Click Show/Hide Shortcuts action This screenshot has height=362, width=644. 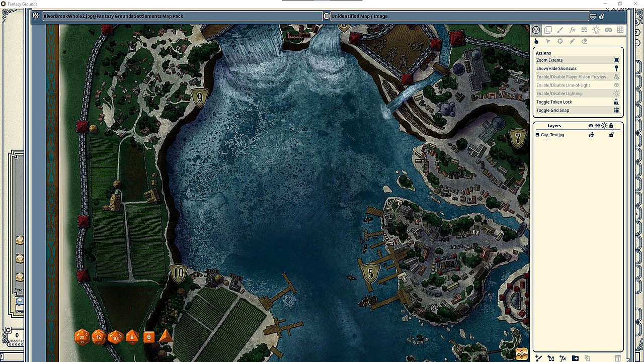578,68
